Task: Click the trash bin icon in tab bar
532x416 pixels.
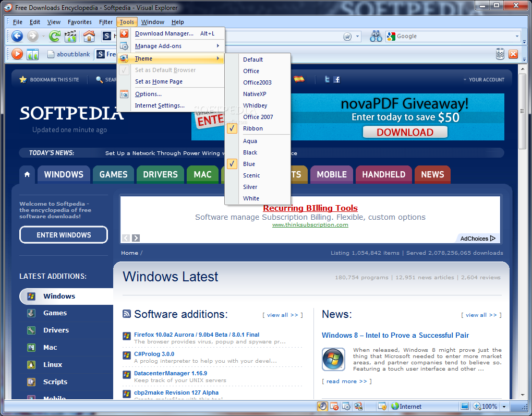Action: point(500,54)
